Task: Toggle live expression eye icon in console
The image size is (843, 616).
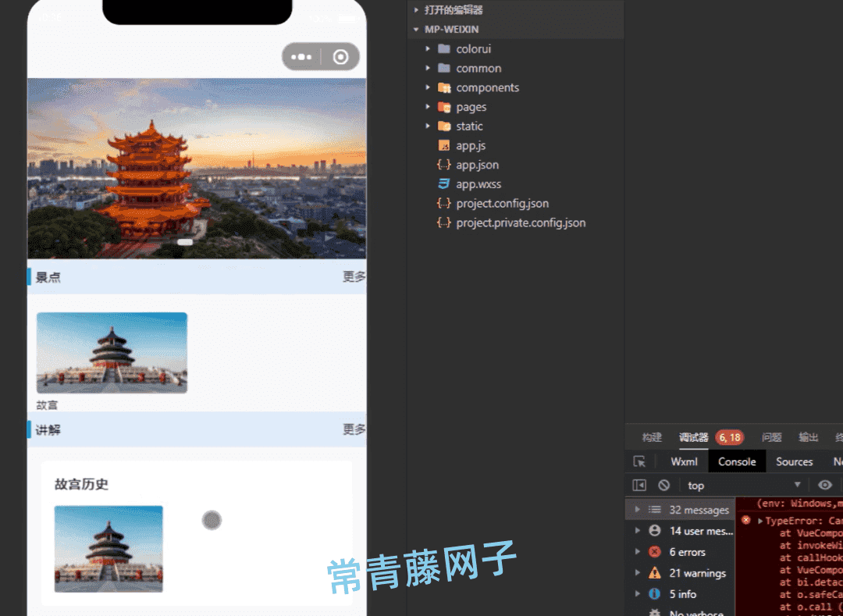Action: 825,485
